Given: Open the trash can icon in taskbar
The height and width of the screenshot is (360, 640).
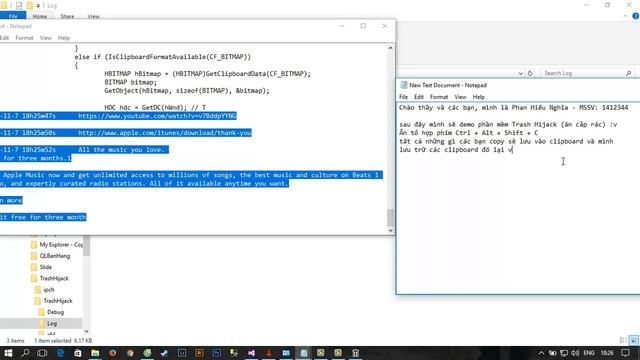Looking at the screenshot, I should [356, 353].
